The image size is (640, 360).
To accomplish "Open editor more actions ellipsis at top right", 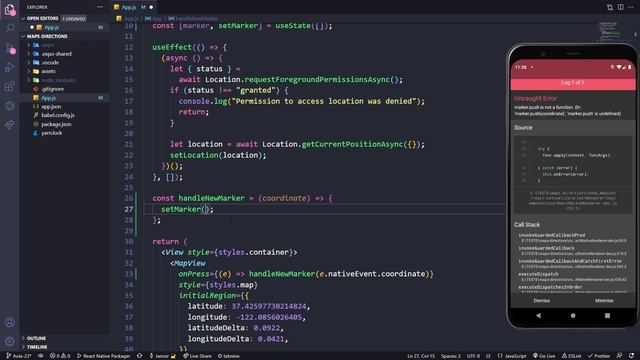I will [x=631, y=7].
